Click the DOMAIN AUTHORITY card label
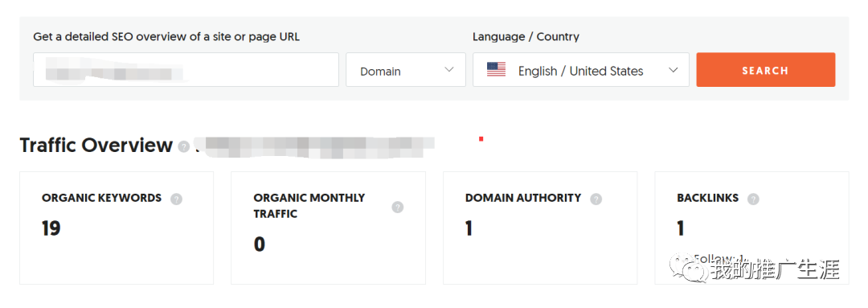 [x=523, y=198]
